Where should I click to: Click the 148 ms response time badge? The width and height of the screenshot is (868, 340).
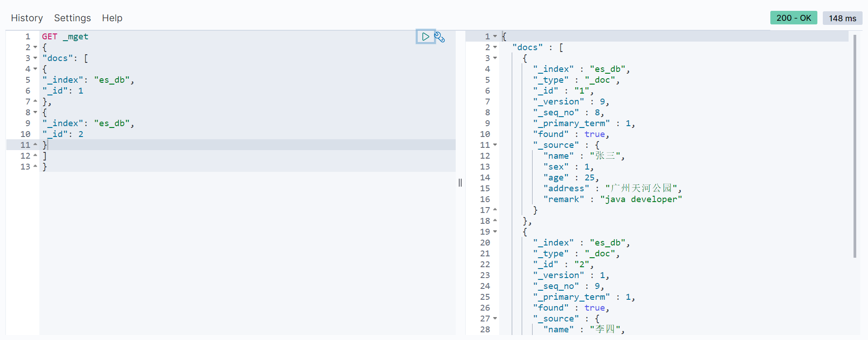(x=842, y=18)
